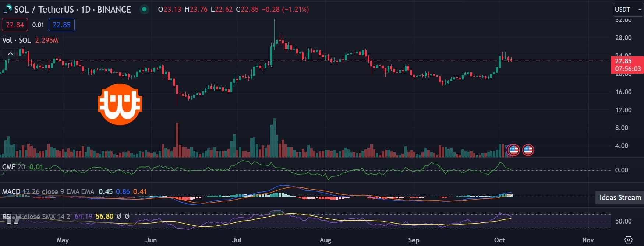Click the "Sep" time axis label
The width and height of the screenshot is (644, 246).
point(414,240)
